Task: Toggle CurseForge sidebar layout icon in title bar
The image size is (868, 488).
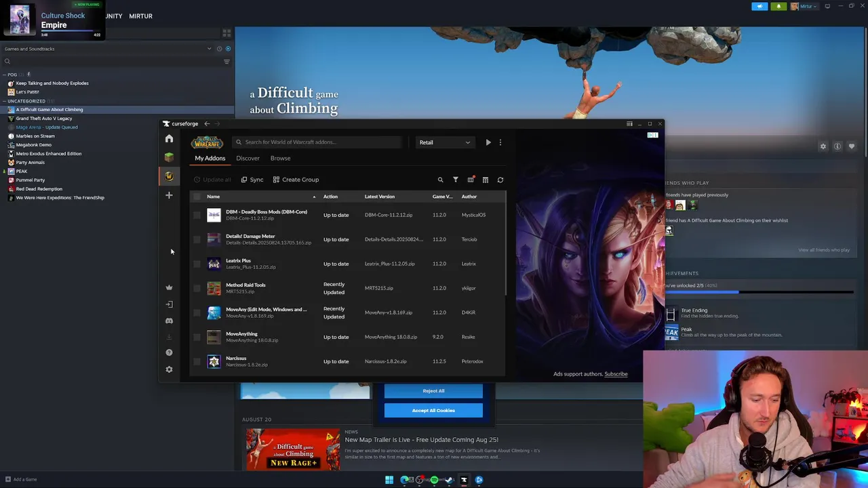Action: coord(629,124)
